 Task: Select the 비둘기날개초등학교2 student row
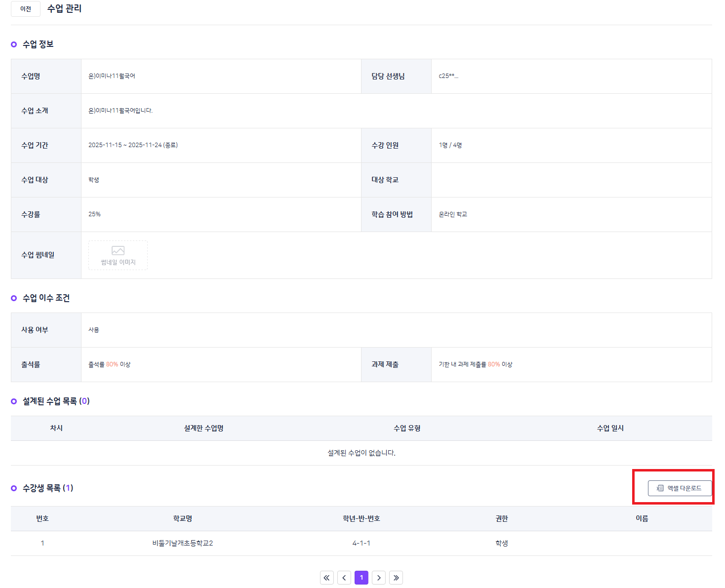click(x=362, y=543)
